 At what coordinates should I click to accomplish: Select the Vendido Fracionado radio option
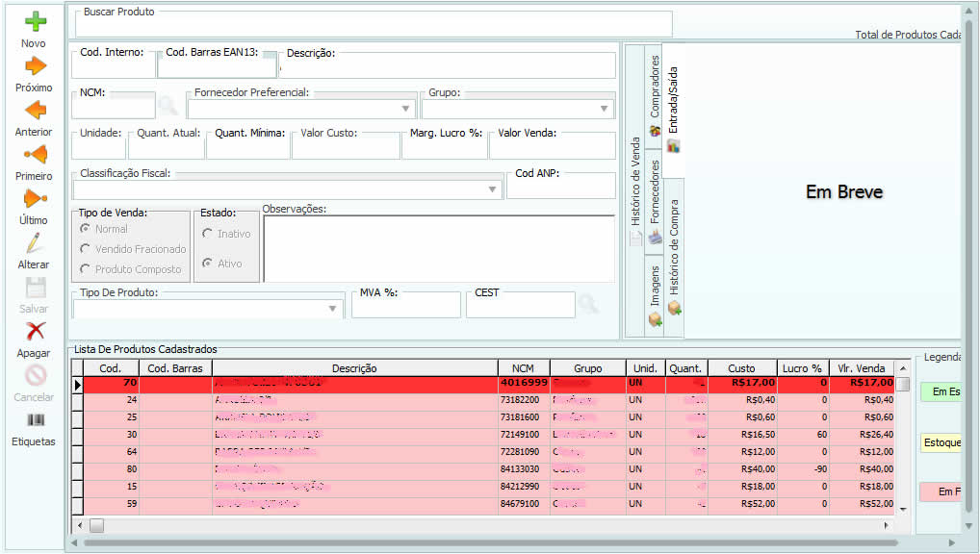coord(86,249)
